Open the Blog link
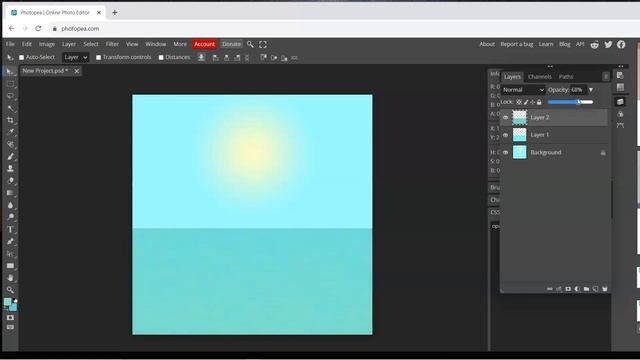Image resolution: width=640 pixels, height=360 pixels. click(565, 44)
